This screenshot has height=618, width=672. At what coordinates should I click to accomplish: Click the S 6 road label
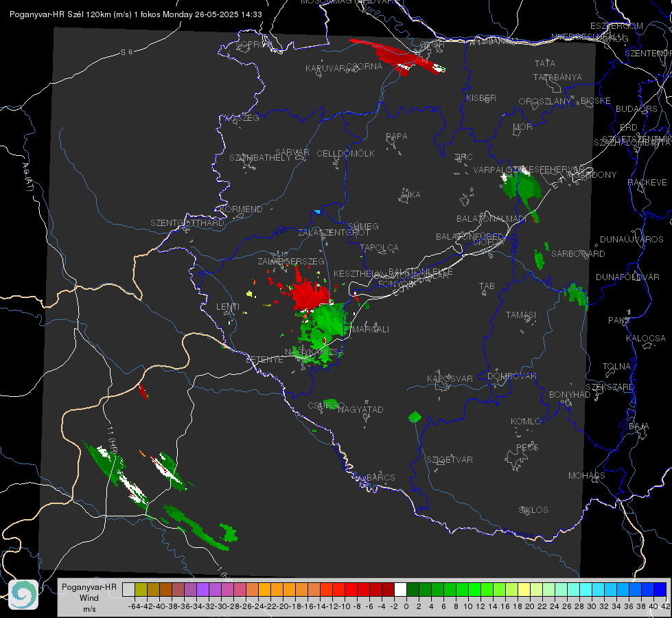(x=126, y=52)
